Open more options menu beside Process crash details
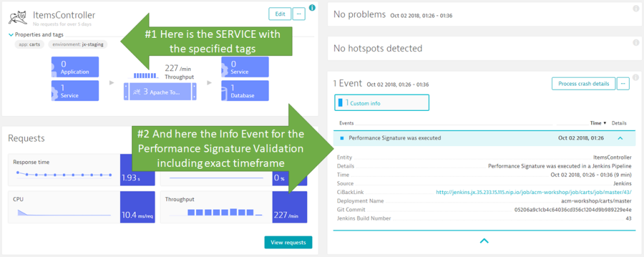Image resolution: width=644 pixels, height=257 pixels. pyautogui.click(x=623, y=84)
